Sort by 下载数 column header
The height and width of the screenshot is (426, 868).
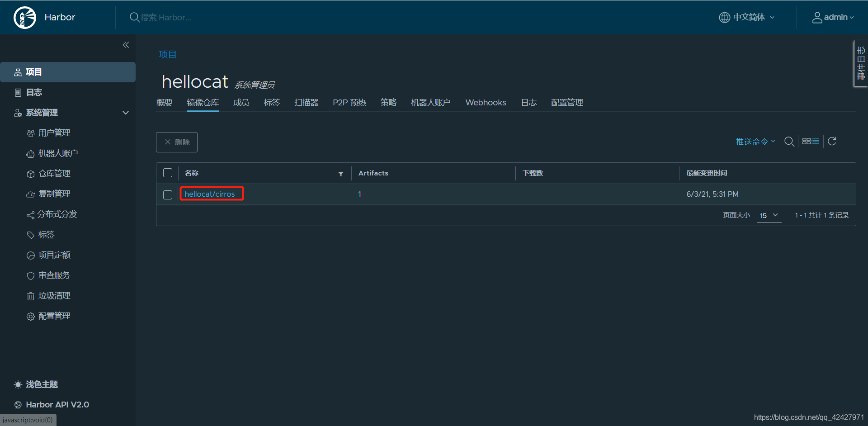click(x=533, y=173)
